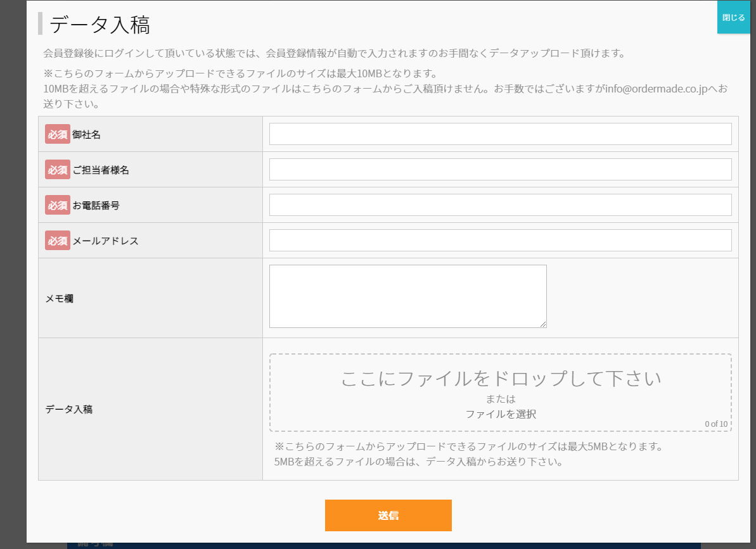Screen dimensions: 756x549
Task: Click the info@ordermade.co.jp address in the notice
Action: tap(655, 89)
